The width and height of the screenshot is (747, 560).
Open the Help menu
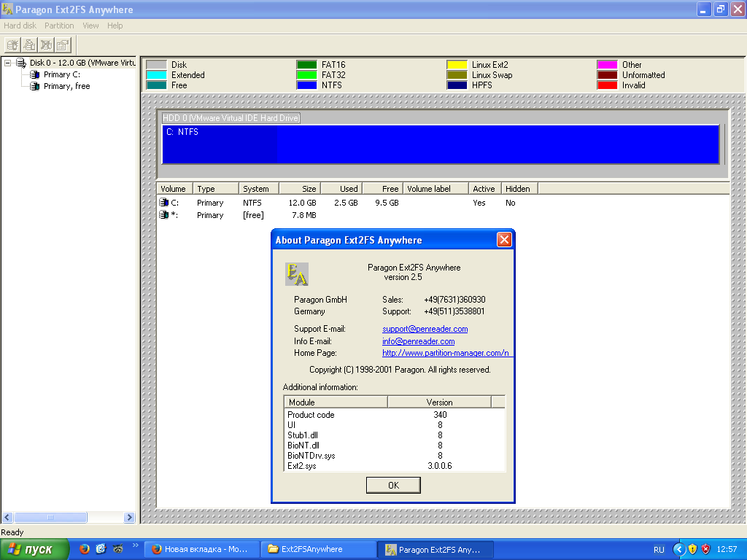coord(115,26)
